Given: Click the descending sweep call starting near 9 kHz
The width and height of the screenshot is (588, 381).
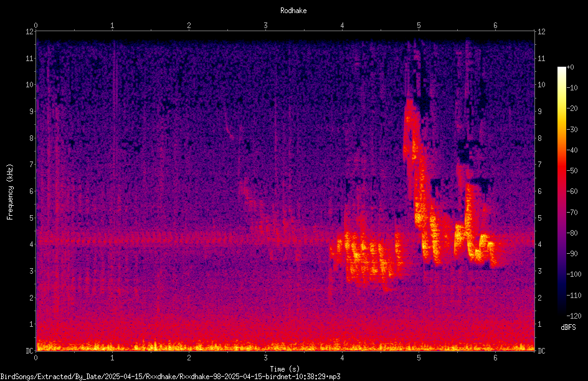Looking at the screenshot, I should coord(420,180).
